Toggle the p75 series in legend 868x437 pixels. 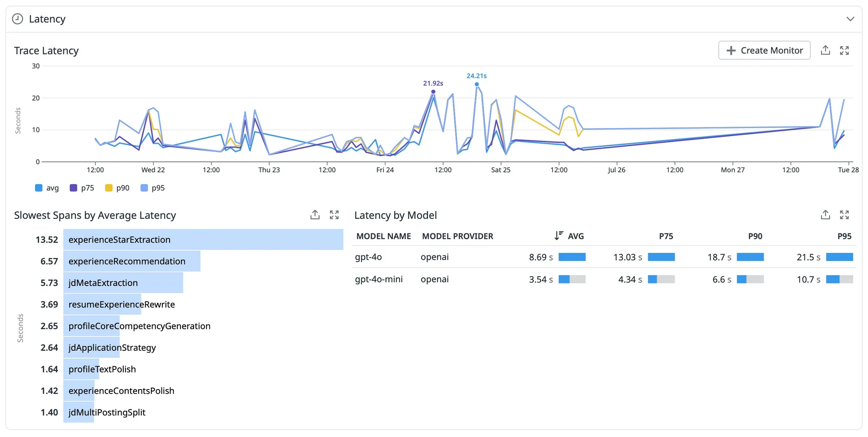tap(82, 188)
